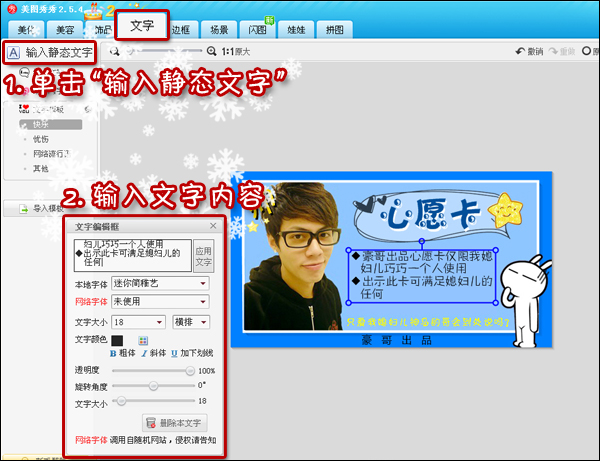Open the 文字大小 18 dropdown
Image resolution: width=600 pixels, height=461 pixels.
point(138,322)
